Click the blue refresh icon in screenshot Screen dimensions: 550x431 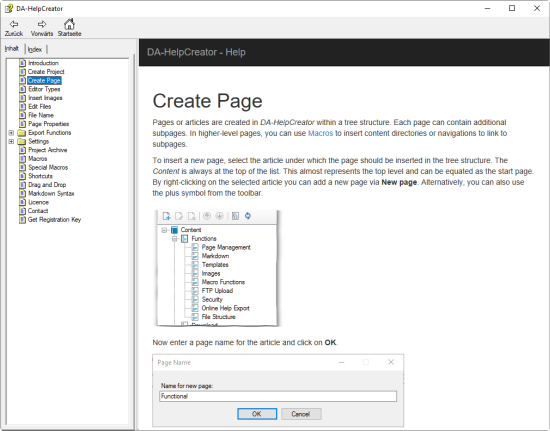point(248,216)
